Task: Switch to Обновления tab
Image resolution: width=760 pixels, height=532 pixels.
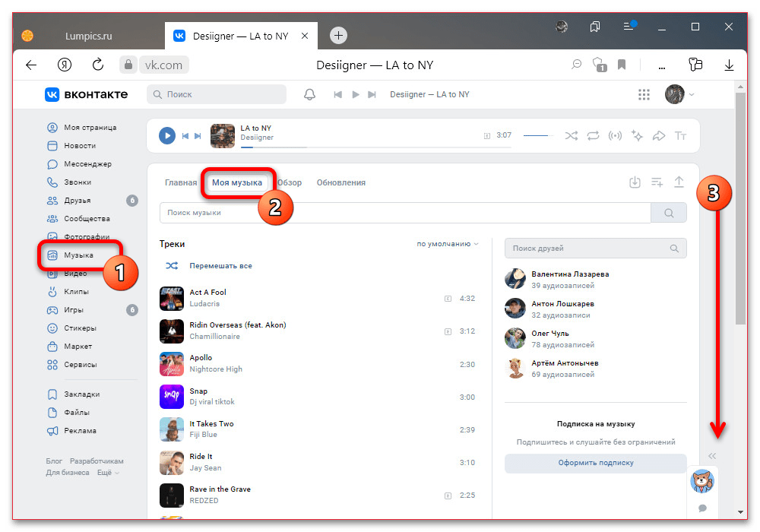Action: pyautogui.click(x=341, y=182)
